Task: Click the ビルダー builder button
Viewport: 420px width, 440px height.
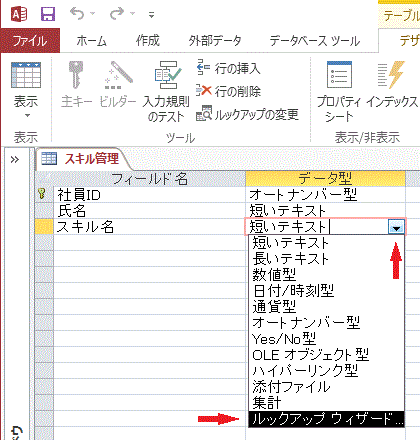Action: click(x=117, y=85)
